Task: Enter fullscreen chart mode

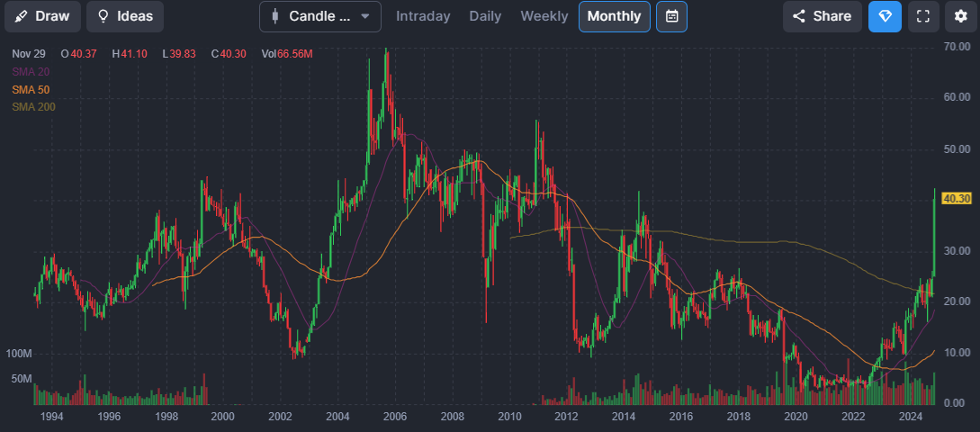Action: [922, 16]
